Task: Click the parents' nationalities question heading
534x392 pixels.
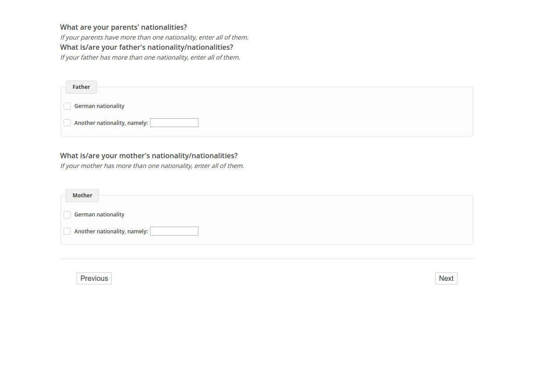Action: 123,27
